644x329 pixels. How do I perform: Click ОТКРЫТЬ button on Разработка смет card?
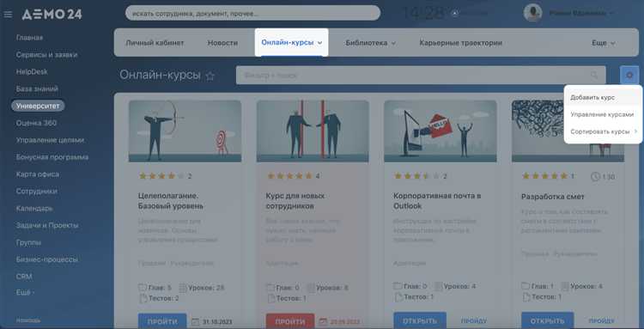pyautogui.click(x=548, y=320)
